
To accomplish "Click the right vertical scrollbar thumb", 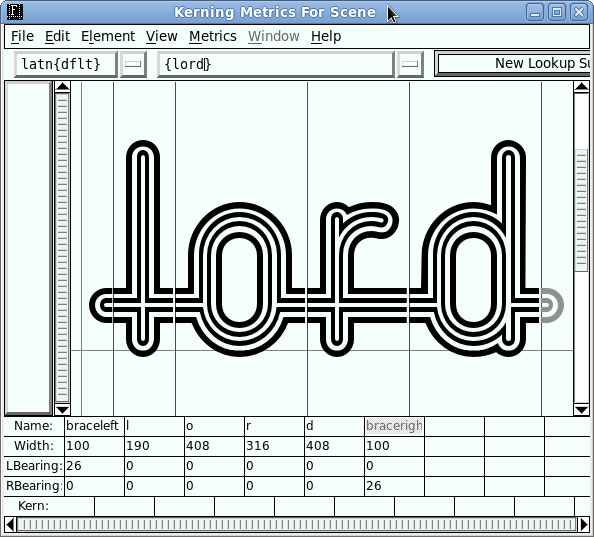I will [581, 210].
